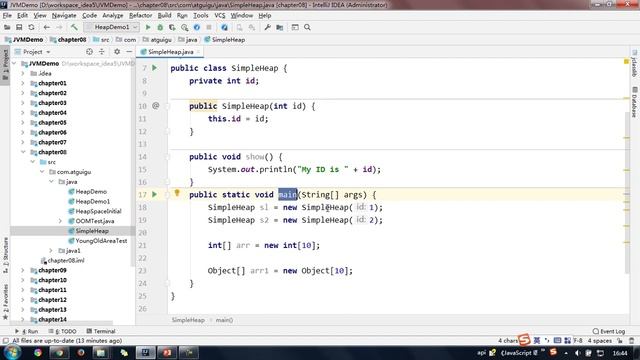Open the Project view type dropdown
The width and height of the screenshot is (640, 360).
coord(32,52)
